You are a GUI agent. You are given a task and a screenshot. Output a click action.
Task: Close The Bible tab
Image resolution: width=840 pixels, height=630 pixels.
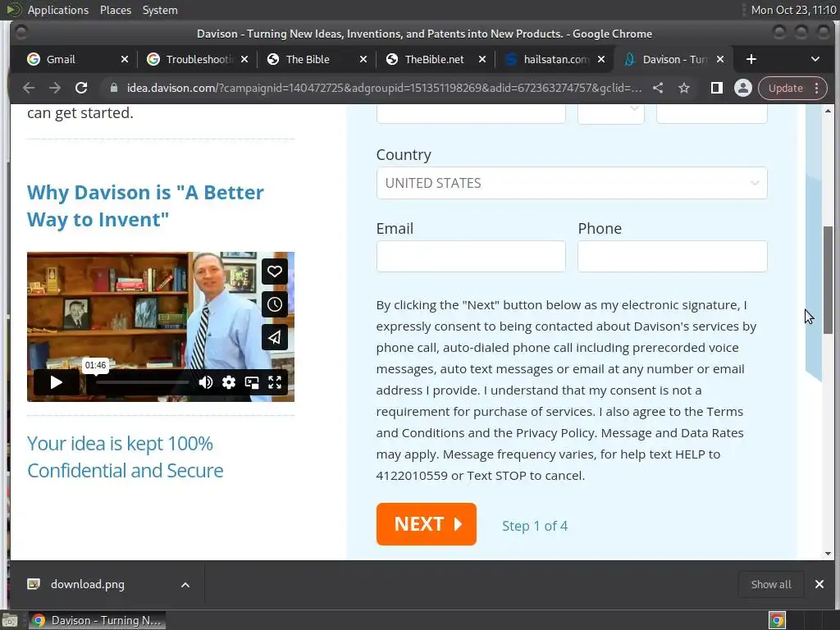point(363,59)
